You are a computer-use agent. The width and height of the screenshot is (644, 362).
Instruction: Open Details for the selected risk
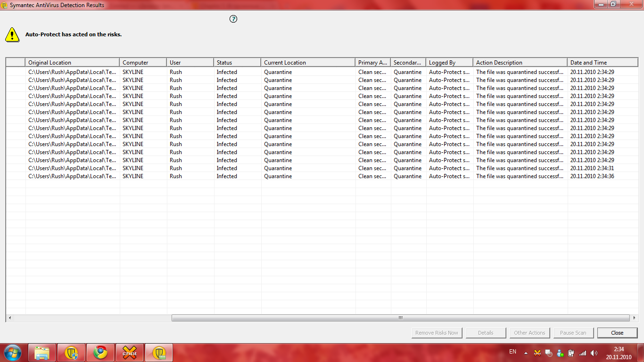(x=486, y=333)
